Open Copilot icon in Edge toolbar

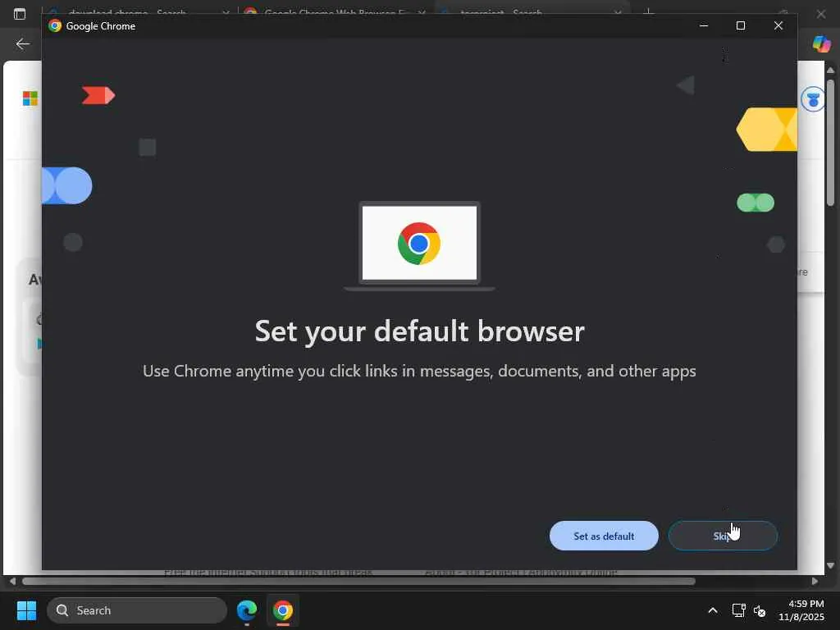tap(821, 44)
